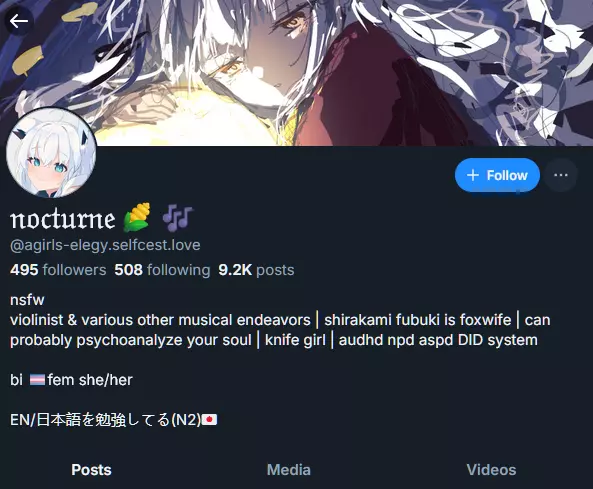The width and height of the screenshot is (593, 489).
Task: Switch to the Media tab
Action: pyautogui.click(x=289, y=470)
